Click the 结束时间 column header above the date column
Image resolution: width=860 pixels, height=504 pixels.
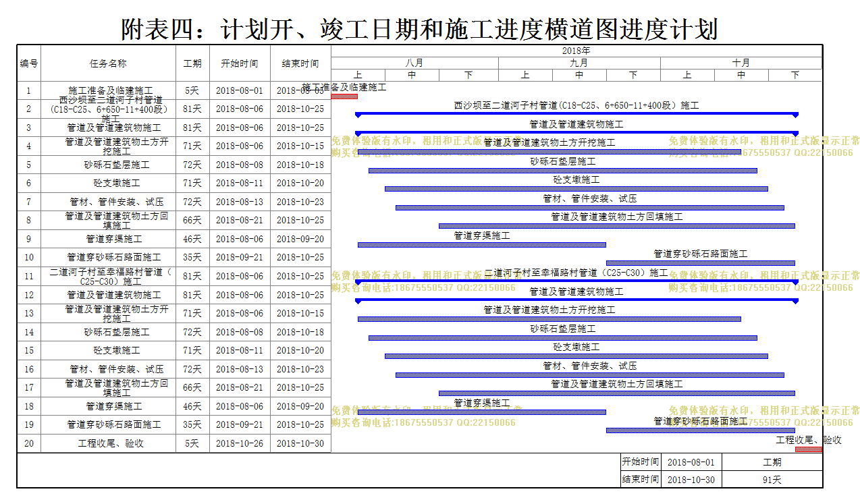pyautogui.click(x=300, y=63)
